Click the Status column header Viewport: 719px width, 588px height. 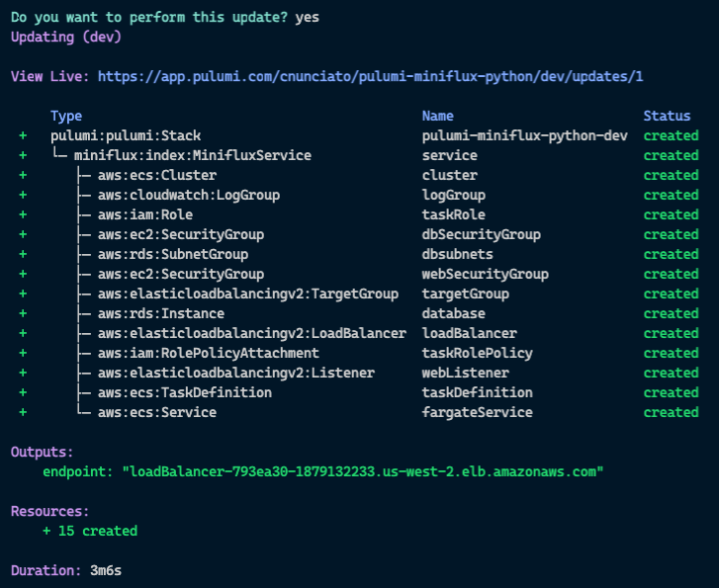[x=667, y=116]
